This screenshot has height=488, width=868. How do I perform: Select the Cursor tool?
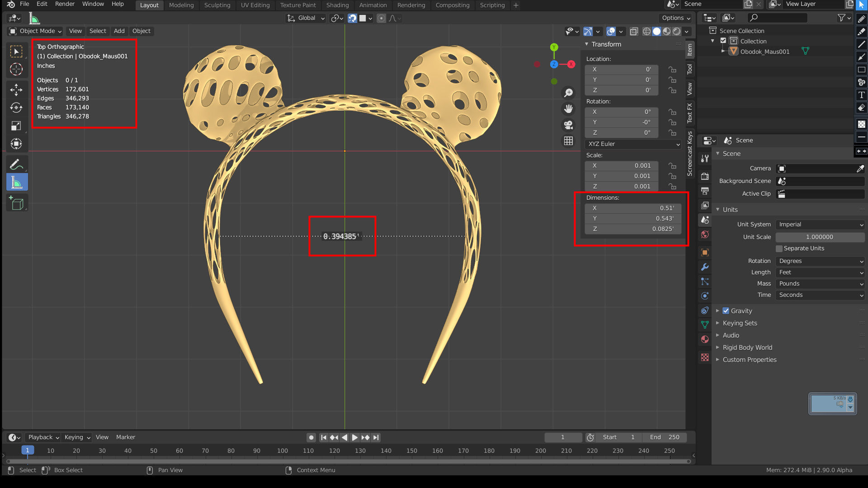point(16,69)
